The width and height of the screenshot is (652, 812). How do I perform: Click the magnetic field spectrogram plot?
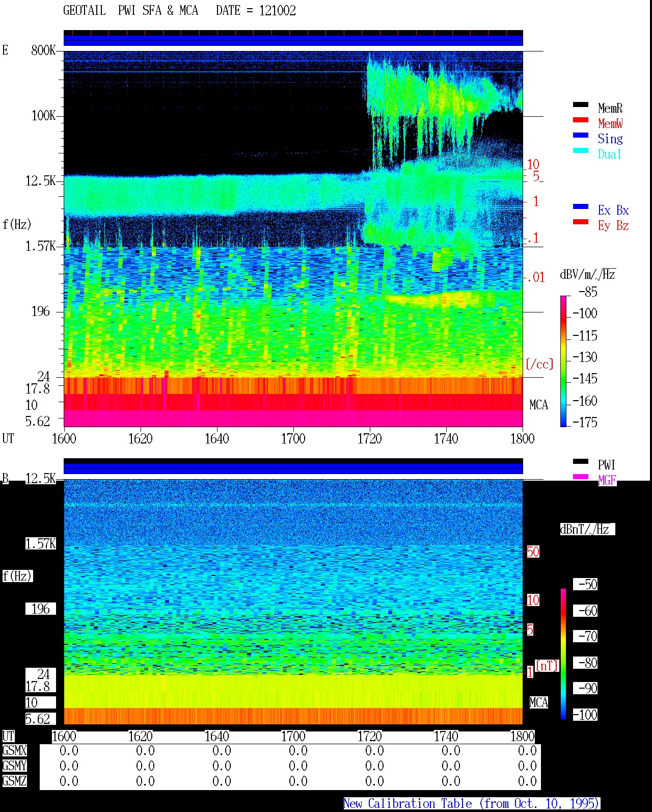(x=293, y=601)
